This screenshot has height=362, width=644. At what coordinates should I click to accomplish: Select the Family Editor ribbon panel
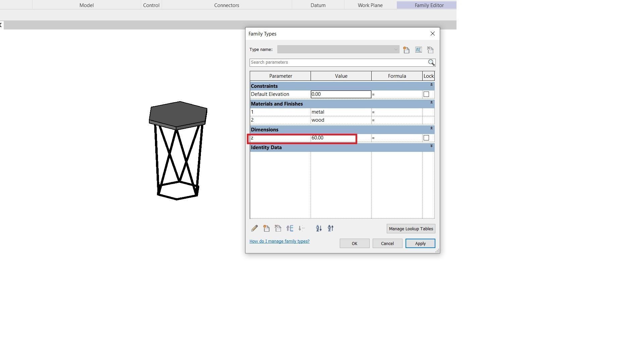[429, 5]
